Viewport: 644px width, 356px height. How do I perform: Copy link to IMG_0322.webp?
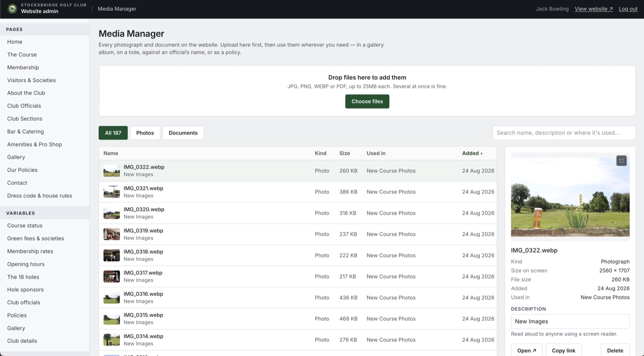[x=563, y=350]
